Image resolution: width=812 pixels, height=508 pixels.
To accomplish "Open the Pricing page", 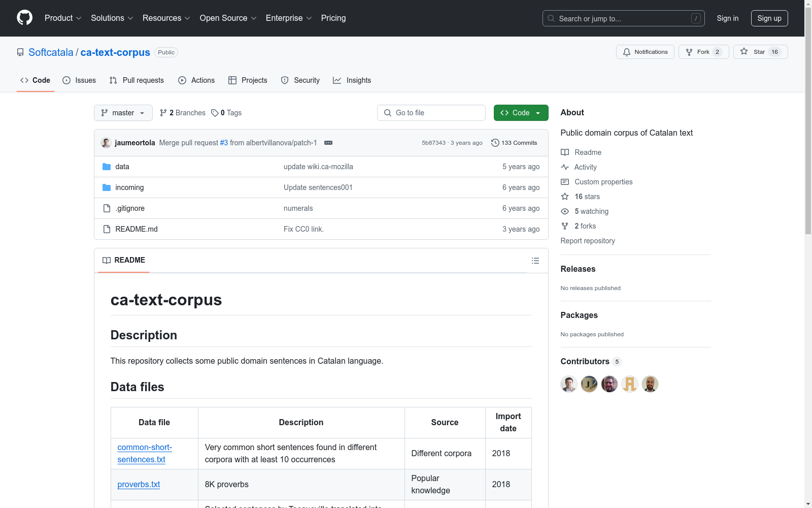I will point(333,18).
